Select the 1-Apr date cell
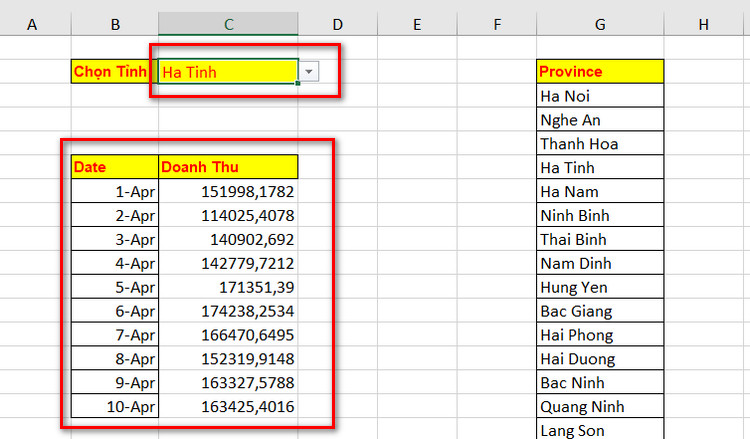This screenshot has width=750, height=439. click(115, 191)
